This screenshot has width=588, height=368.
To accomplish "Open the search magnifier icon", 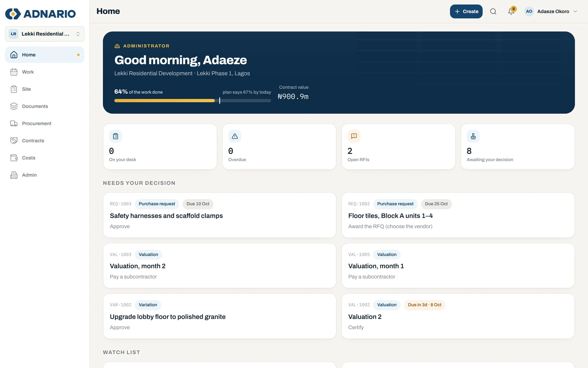I will point(493,11).
